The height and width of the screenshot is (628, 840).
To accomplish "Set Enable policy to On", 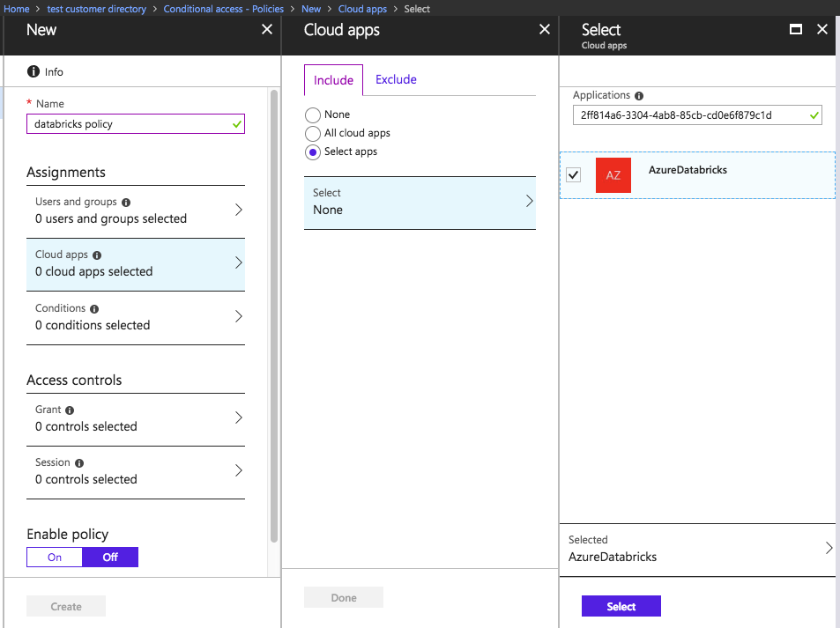I will [x=54, y=557].
